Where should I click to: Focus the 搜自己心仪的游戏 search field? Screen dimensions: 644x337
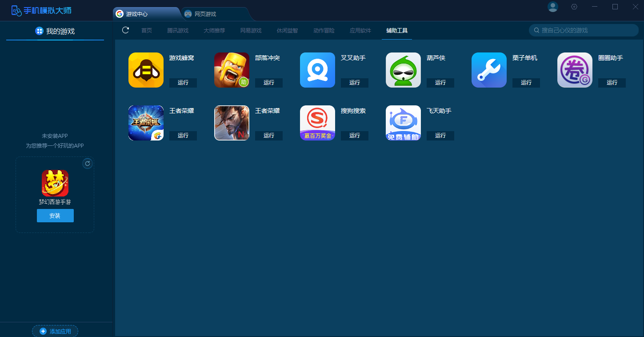pos(584,30)
